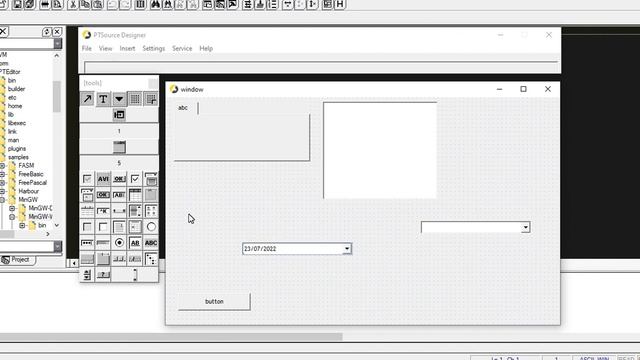Select the T text tool in tools palette
This screenshot has width=640, height=360.
103,99
